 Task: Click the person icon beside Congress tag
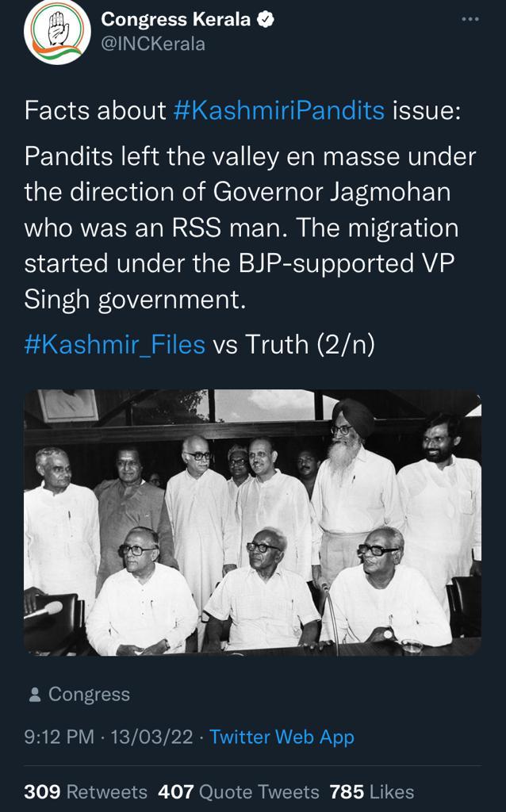[35, 695]
